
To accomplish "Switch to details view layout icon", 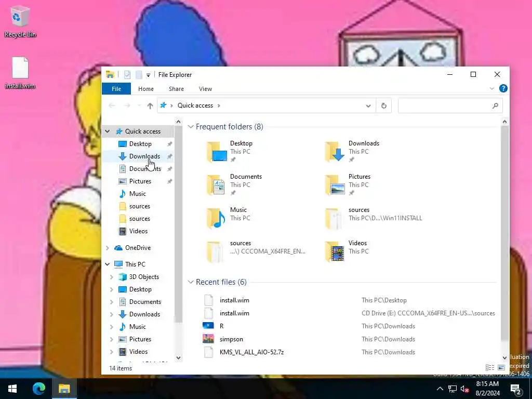I will point(489,367).
